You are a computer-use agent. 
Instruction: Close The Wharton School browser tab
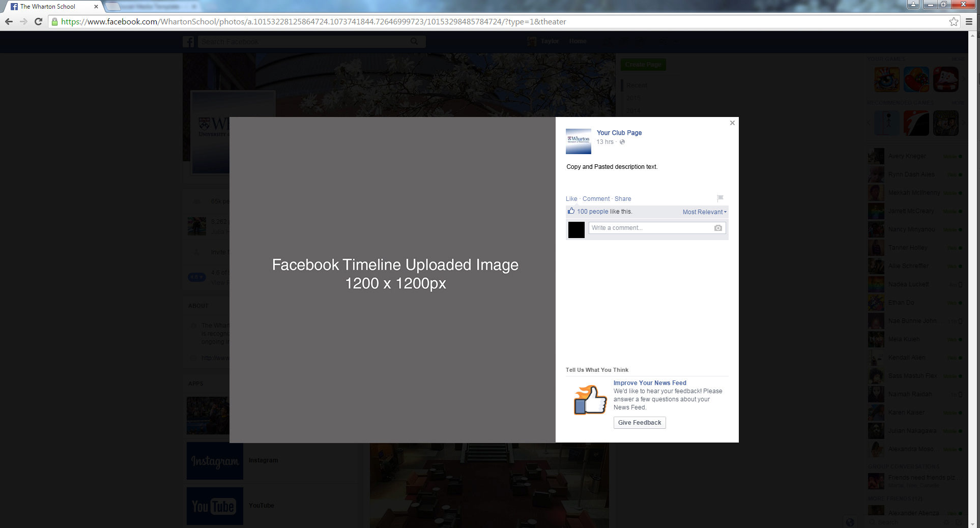[x=96, y=7]
